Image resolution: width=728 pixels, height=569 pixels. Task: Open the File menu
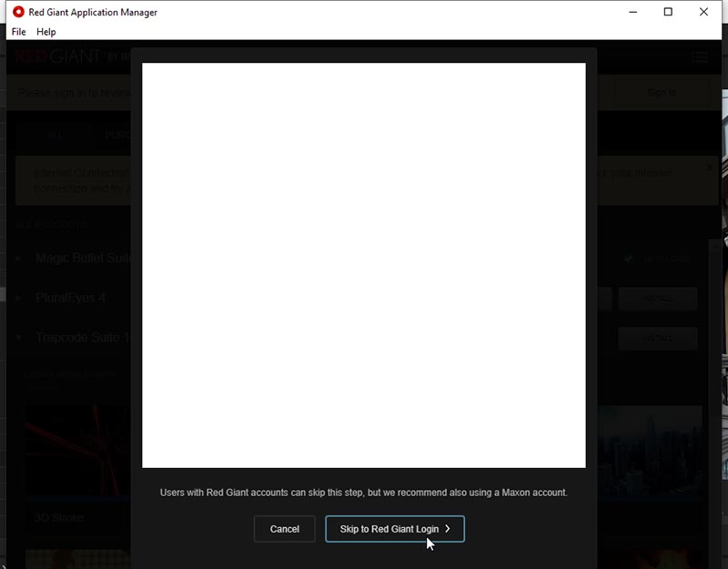click(19, 32)
